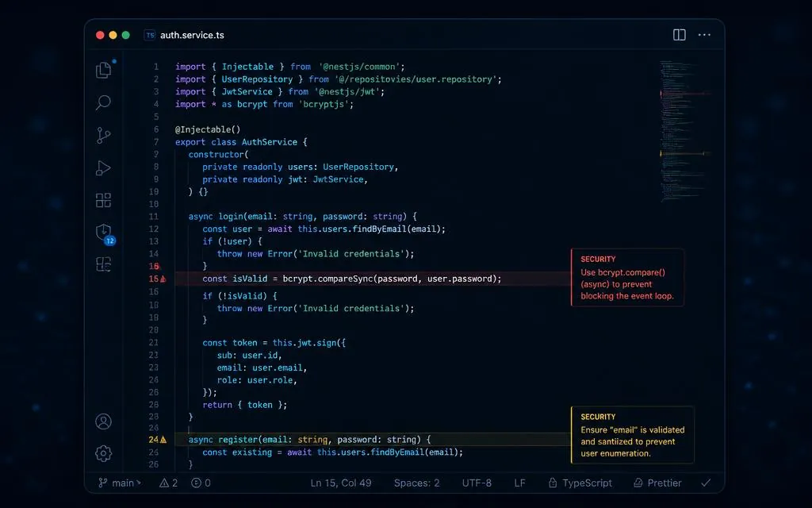This screenshot has width=812, height=508.
Task: Open security shield icon with 12 badge
Action: (x=105, y=233)
